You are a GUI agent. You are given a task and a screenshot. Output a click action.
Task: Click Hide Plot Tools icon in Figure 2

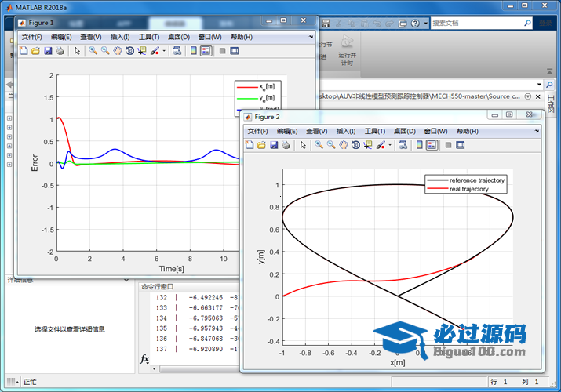(x=448, y=145)
